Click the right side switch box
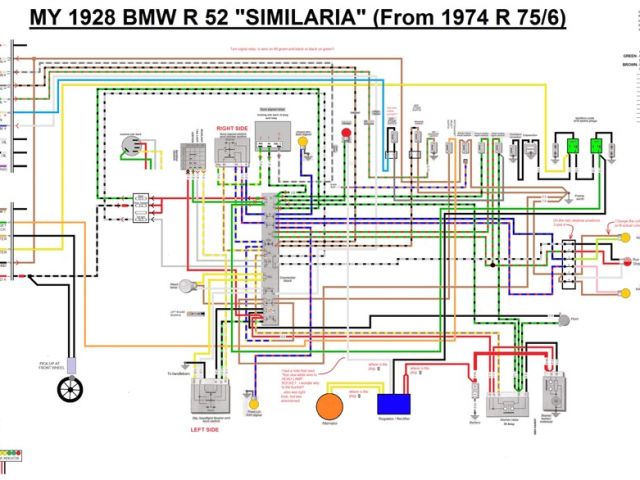Image resolution: width=640 pixels, height=480 pixels. click(x=230, y=151)
